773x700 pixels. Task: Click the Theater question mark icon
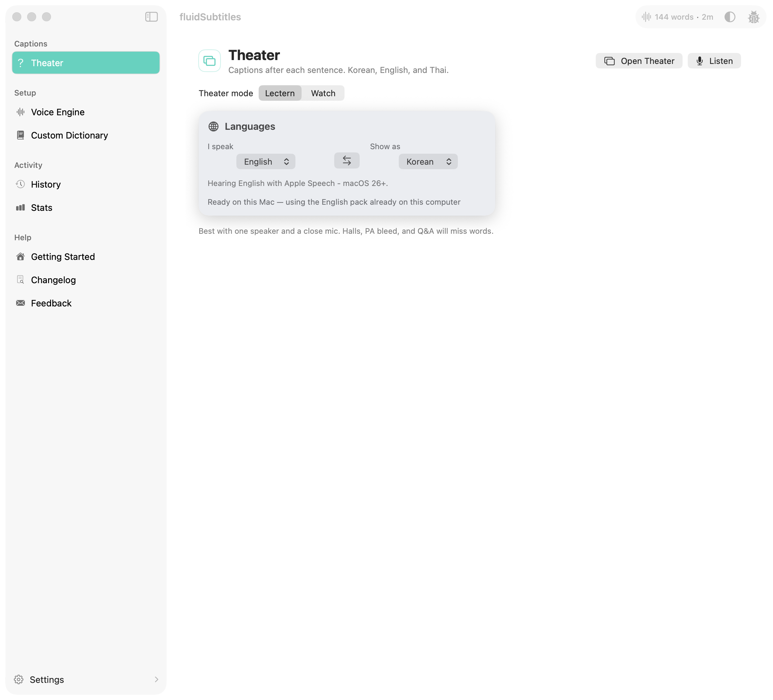pos(21,63)
